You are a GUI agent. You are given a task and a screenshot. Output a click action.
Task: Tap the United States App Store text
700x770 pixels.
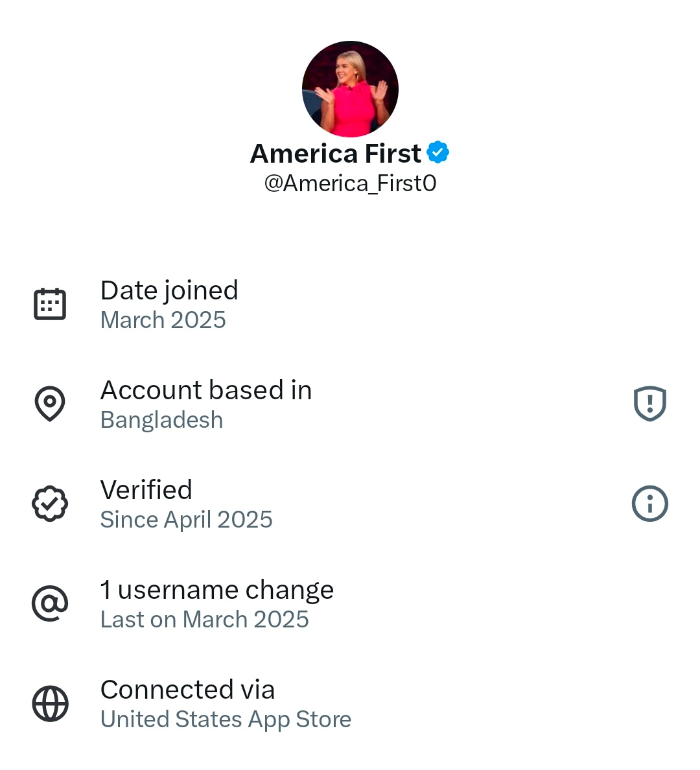click(226, 719)
